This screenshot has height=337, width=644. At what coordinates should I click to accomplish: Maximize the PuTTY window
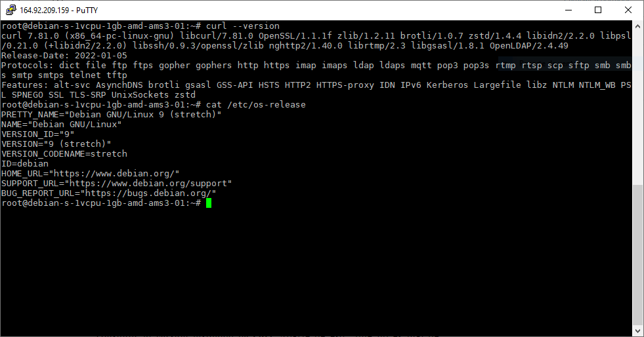click(x=598, y=10)
